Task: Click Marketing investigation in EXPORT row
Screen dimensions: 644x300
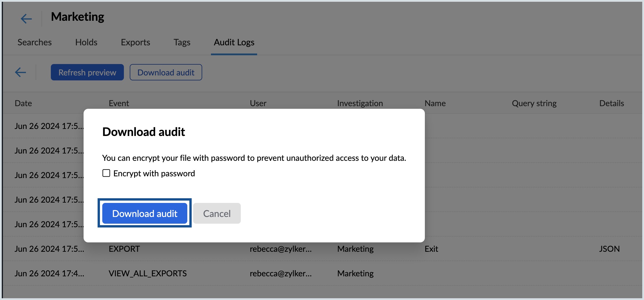Action: (x=355, y=249)
